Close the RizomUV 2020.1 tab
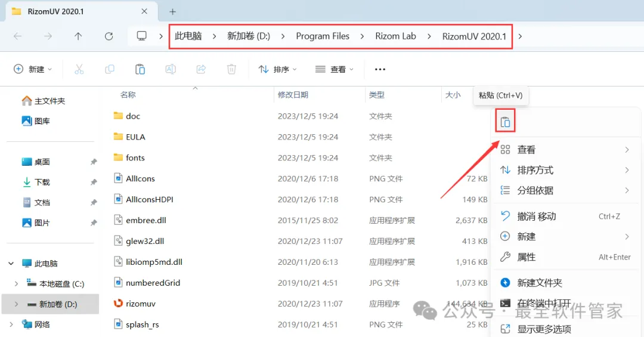This screenshot has height=337, width=644. point(144,11)
